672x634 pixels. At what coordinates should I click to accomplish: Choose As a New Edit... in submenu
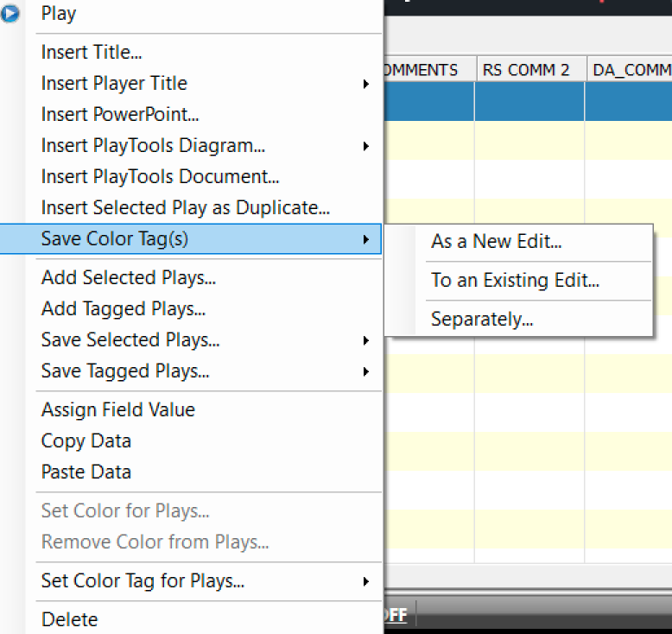[497, 241]
